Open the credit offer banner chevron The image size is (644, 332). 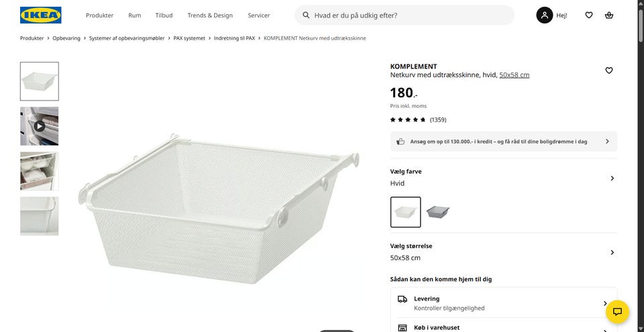pos(607,142)
